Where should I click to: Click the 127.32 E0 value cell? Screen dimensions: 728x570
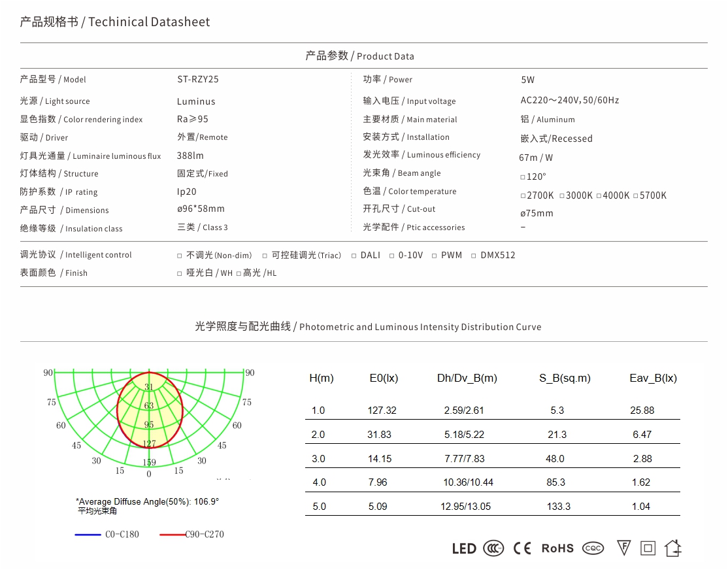[x=382, y=411]
